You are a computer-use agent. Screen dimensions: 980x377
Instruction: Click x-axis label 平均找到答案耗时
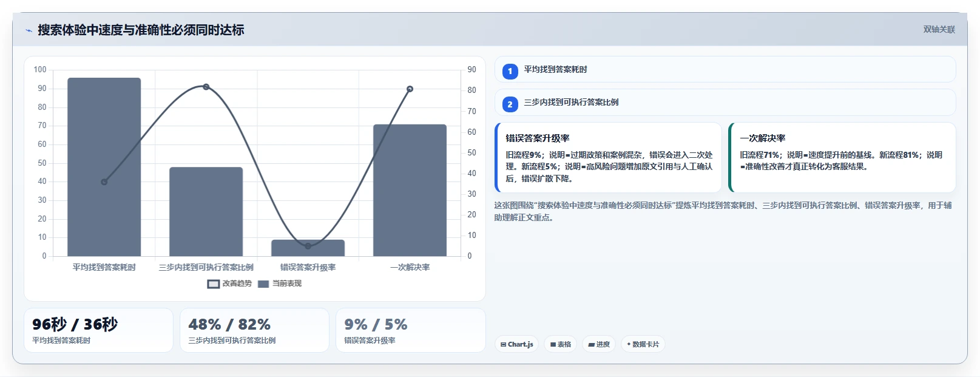pos(104,267)
